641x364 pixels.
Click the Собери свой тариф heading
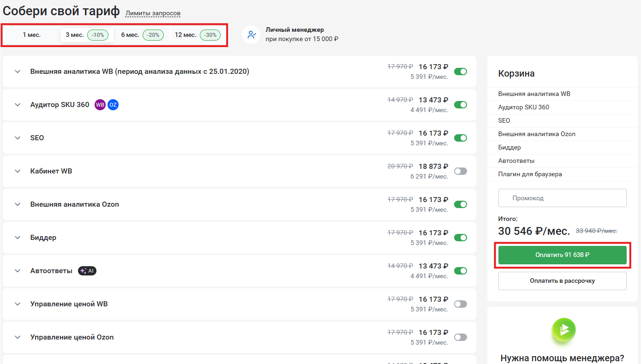(61, 12)
